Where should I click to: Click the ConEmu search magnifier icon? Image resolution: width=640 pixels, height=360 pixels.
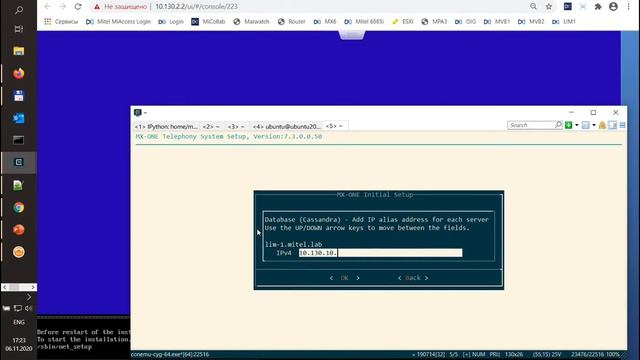tap(558, 125)
